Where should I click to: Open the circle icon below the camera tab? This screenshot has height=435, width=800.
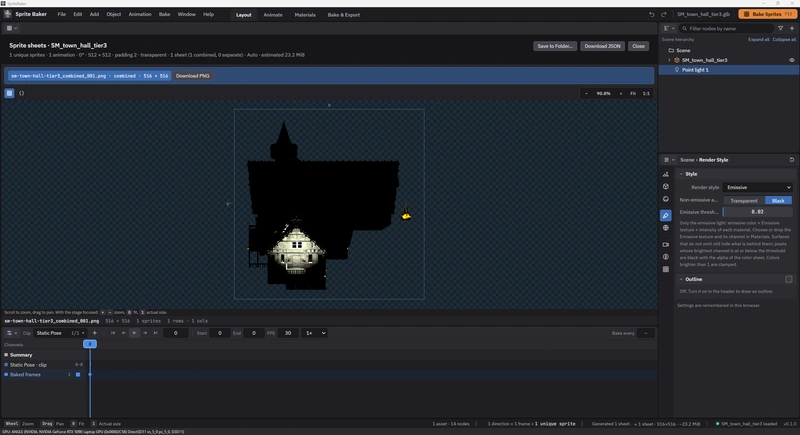click(666, 257)
